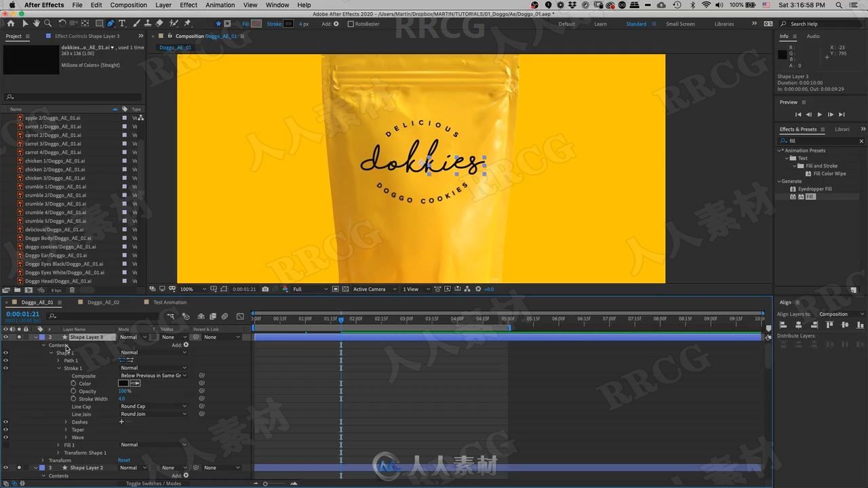Select the Rotation tool
The width and height of the screenshot is (868, 488).
62,23
